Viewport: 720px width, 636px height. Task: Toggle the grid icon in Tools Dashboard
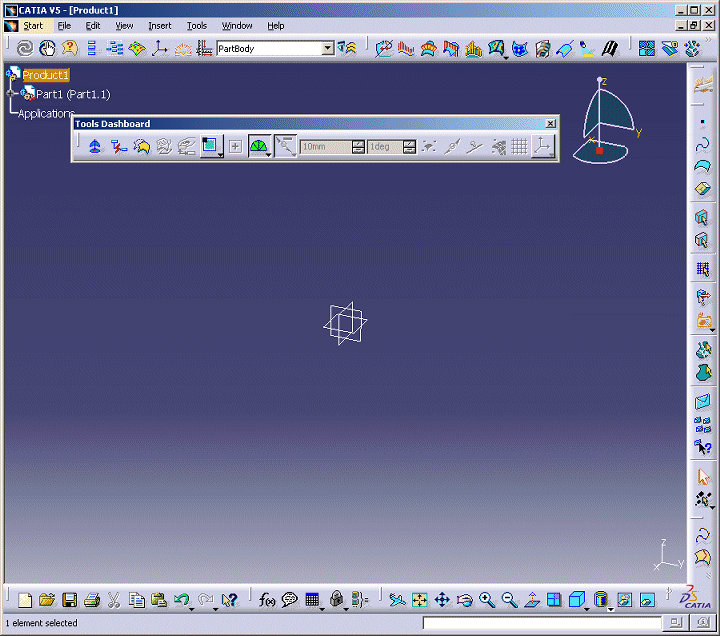point(520,147)
